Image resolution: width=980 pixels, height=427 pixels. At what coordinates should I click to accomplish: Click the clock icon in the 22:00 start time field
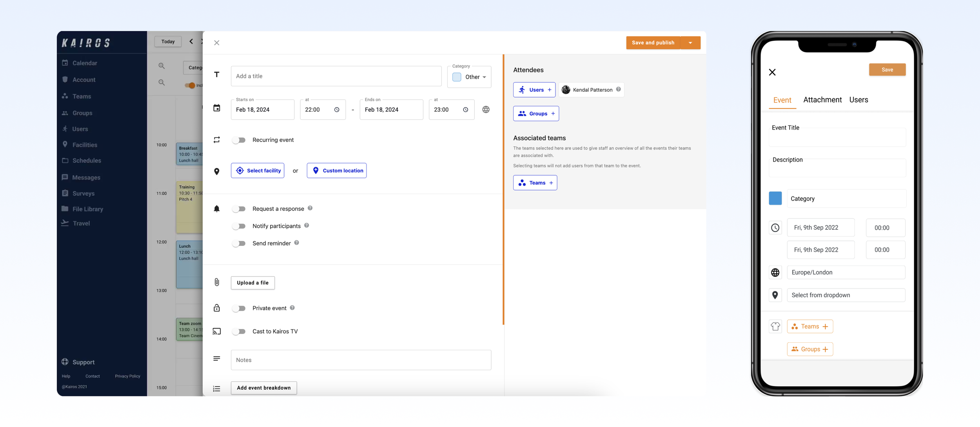(337, 110)
